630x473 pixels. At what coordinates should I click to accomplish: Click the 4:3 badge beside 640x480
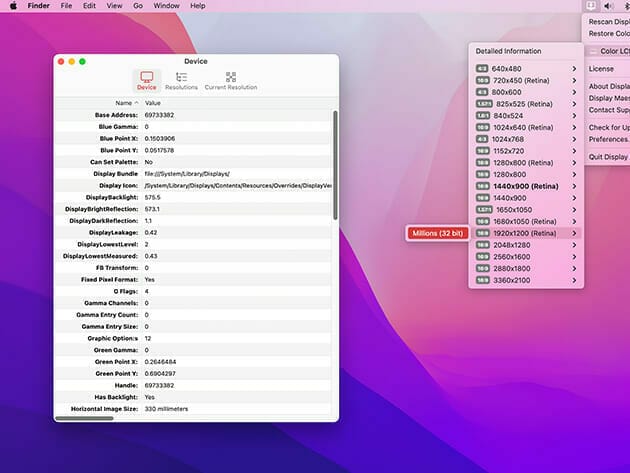pyautogui.click(x=482, y=69)
